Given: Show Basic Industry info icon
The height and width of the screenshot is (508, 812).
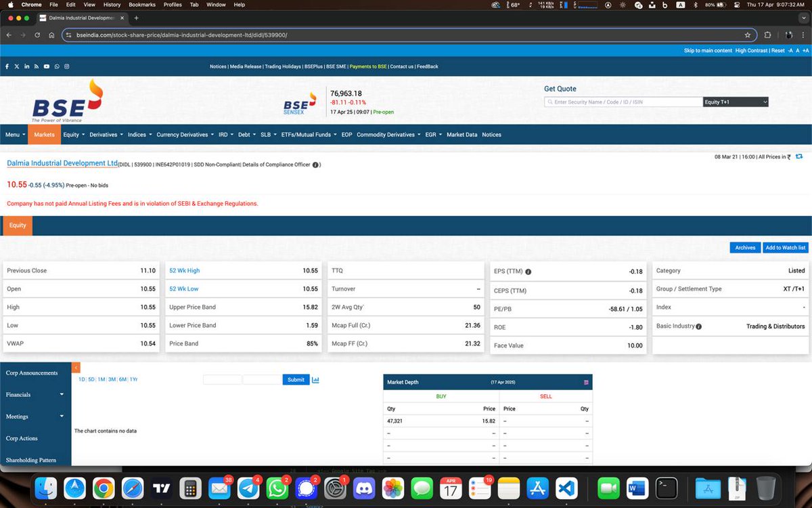Looking at the screenshot, I should 699,326.
